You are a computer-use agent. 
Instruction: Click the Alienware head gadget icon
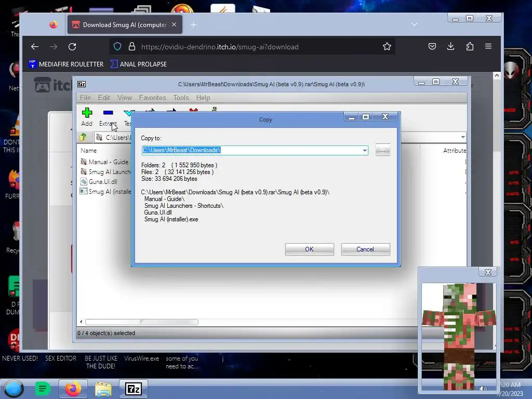(511, 70)
